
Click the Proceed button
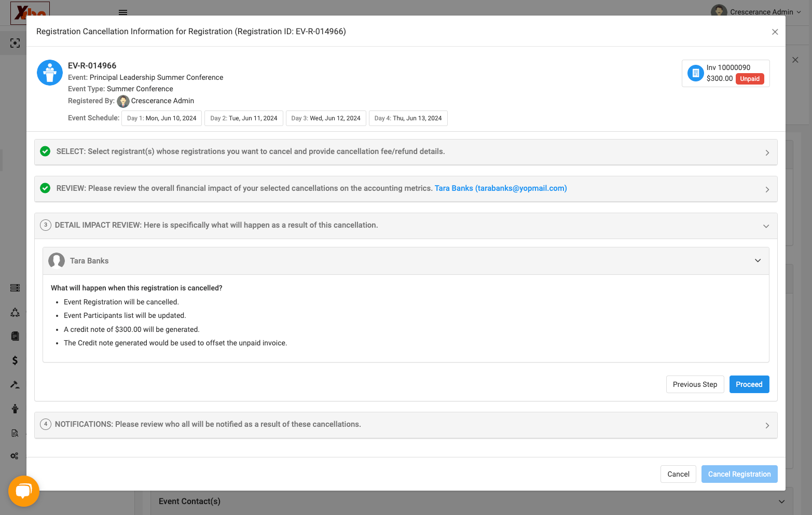[749, 384]
